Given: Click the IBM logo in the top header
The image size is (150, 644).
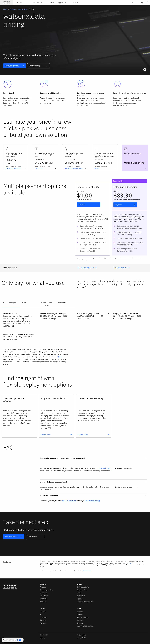Looking at the screenshot, I should click(7, 2).
